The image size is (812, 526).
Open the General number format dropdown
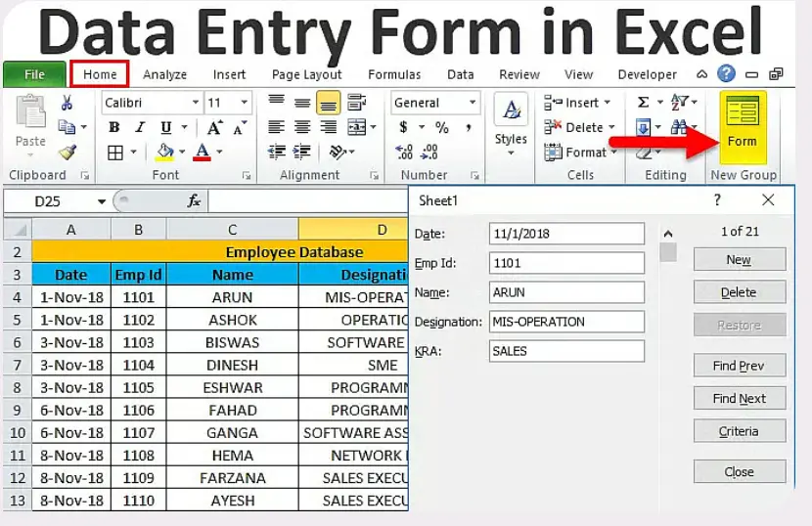pos(473,103)
